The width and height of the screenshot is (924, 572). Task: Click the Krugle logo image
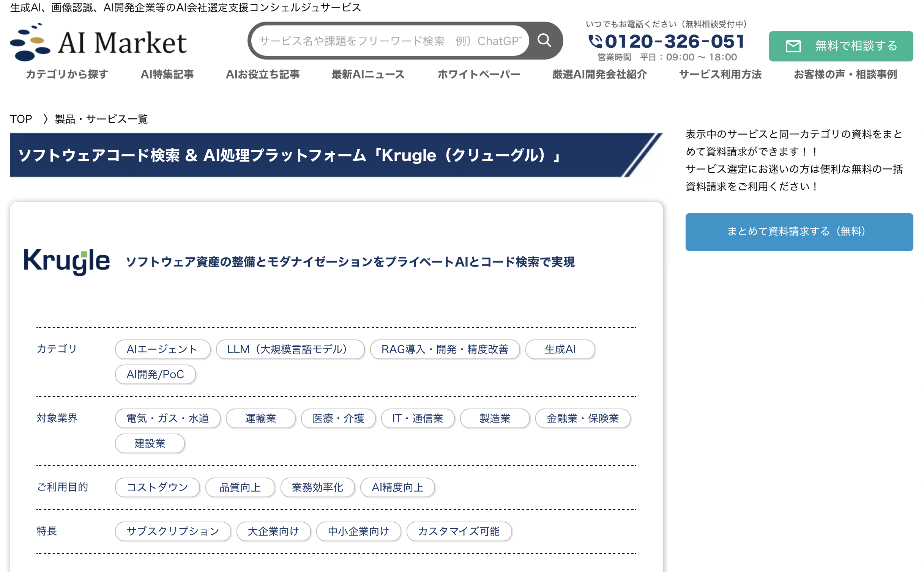tap(67, 261)
